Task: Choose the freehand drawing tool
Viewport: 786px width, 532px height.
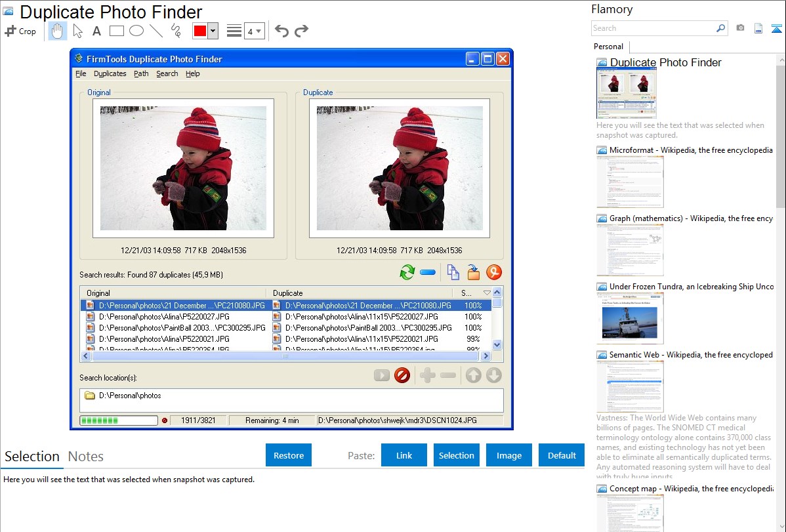Action: pos(175,31)
